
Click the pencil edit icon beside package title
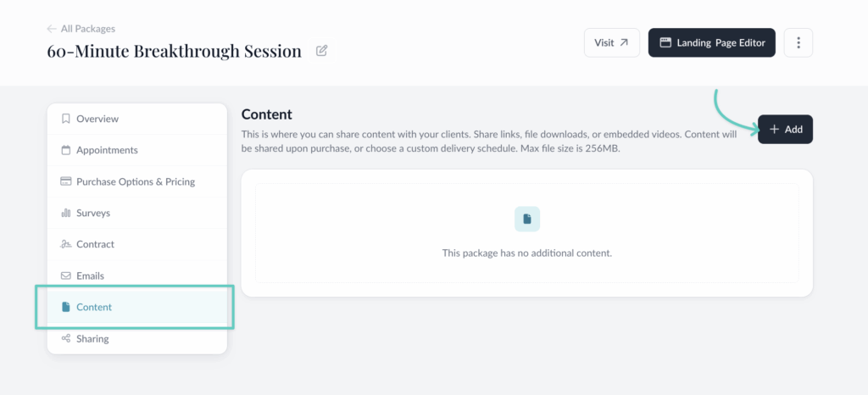[x=322, y=51]
